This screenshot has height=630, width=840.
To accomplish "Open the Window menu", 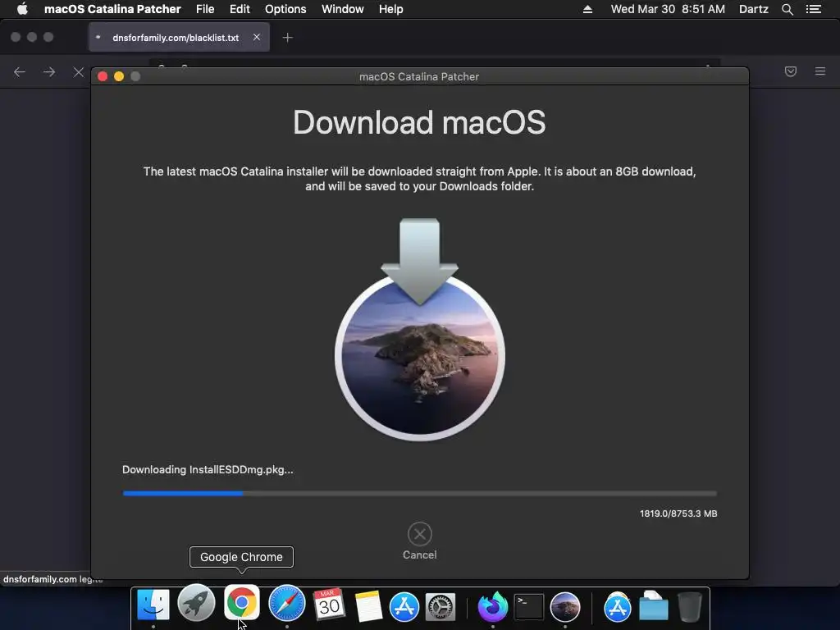I will click(342, 9).
